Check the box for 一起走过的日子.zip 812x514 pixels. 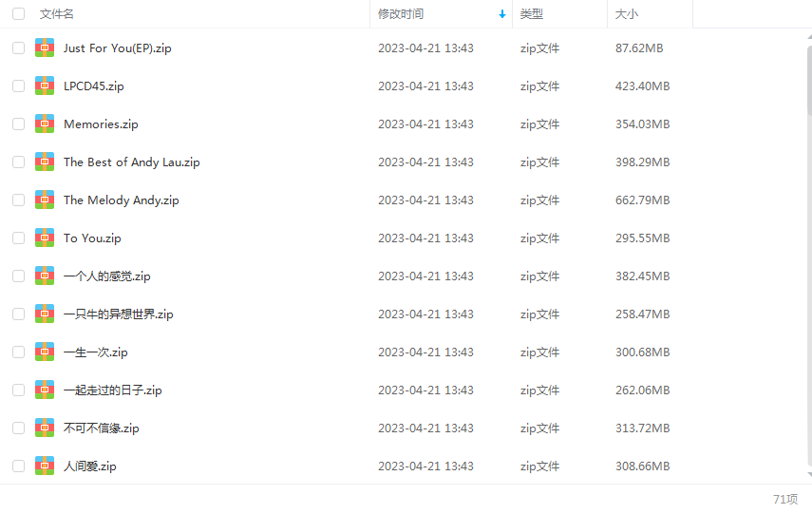coord(19,390)
